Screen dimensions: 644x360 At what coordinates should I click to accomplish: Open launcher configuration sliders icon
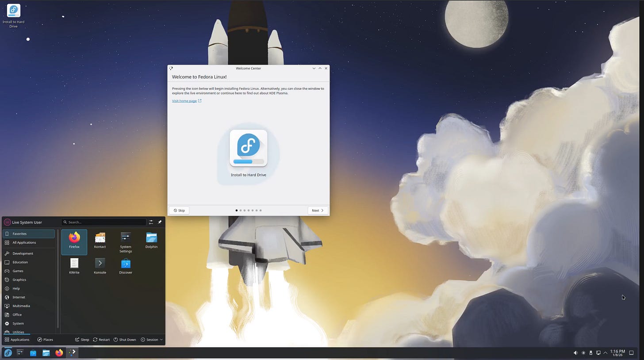pos(151,222)
